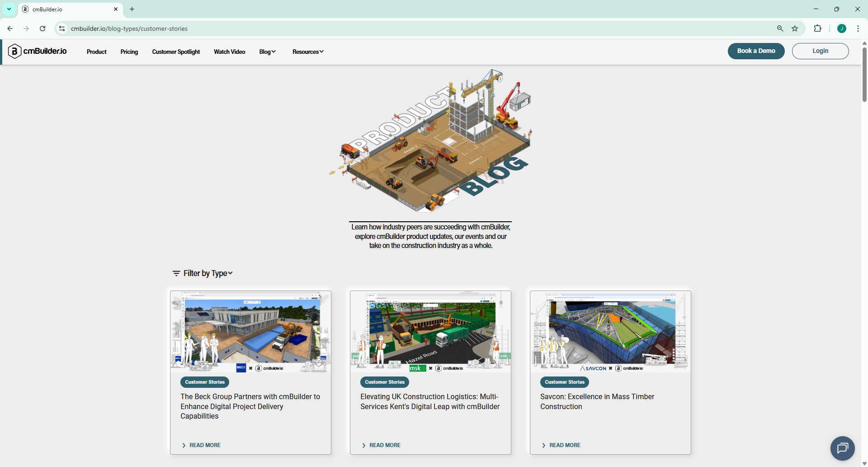Select Watch Video in the navigation
The image size is (868, 467).
pyautogui.click(x=230, y=52)
